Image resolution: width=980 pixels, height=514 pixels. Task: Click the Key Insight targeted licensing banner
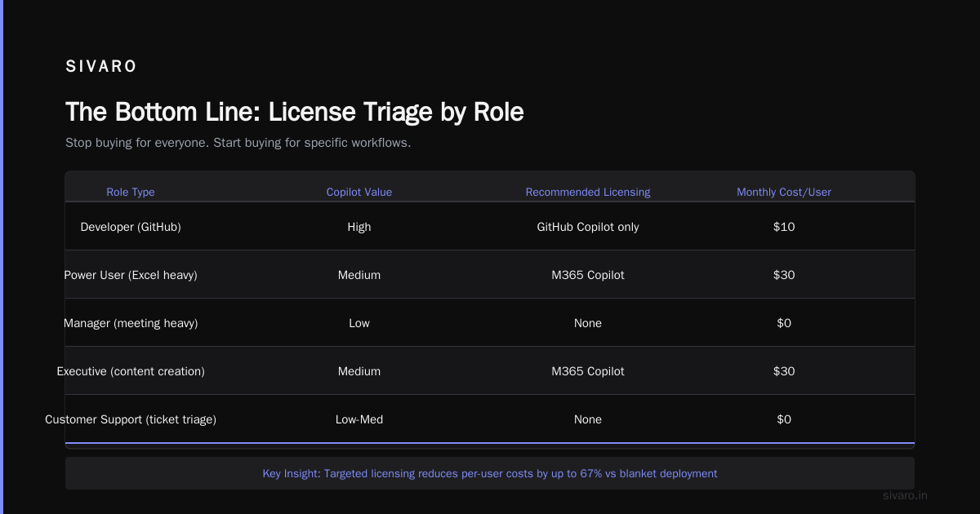click(490, 473)
